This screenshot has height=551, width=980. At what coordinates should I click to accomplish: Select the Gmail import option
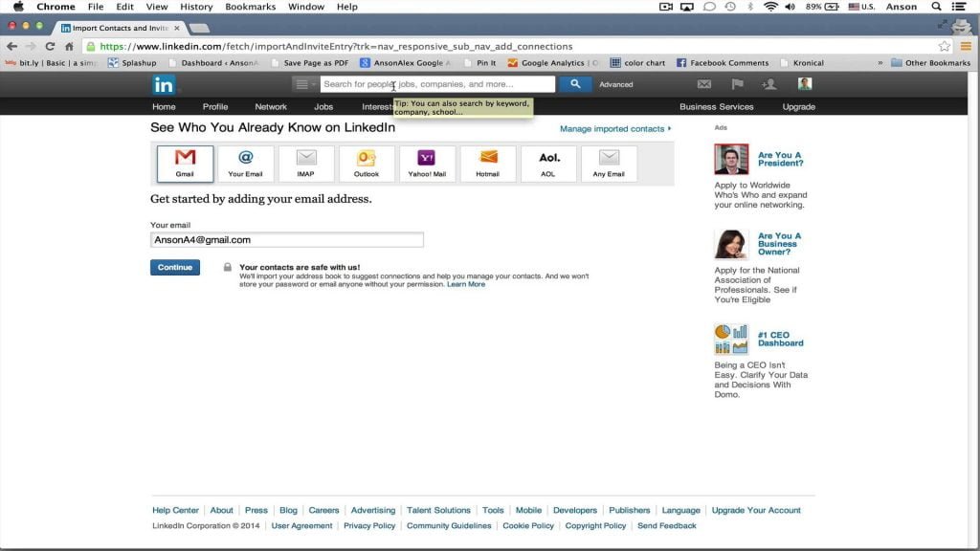click(185, 164)
